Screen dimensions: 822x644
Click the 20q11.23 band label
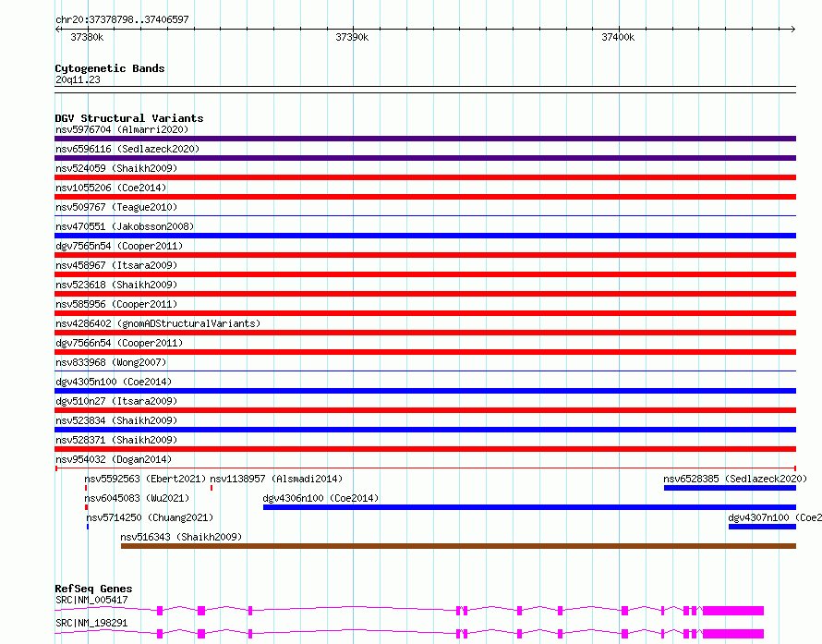pyautogui.click(x=78, y=79)
